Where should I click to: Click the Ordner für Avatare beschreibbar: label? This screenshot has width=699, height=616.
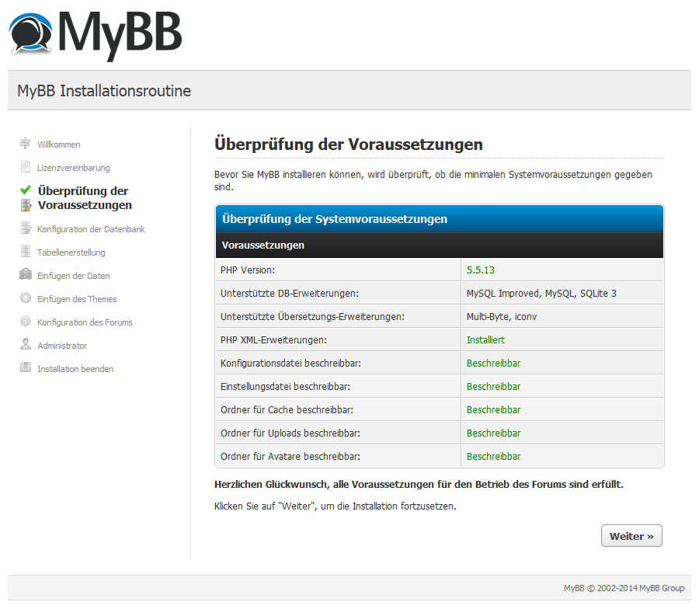[x=290, y=457]
